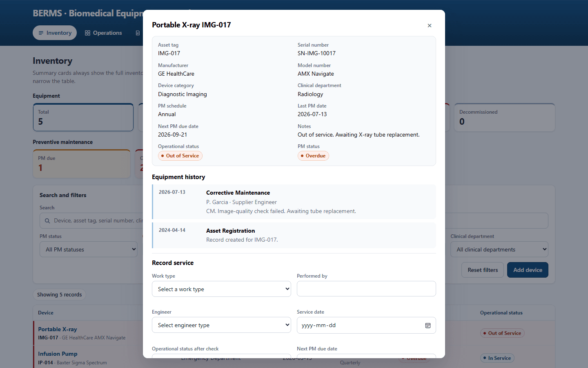Click the In Service badge in Infusion Pump row
The image size is (588, 368).
pyautogui.click(x=497, y=358)
